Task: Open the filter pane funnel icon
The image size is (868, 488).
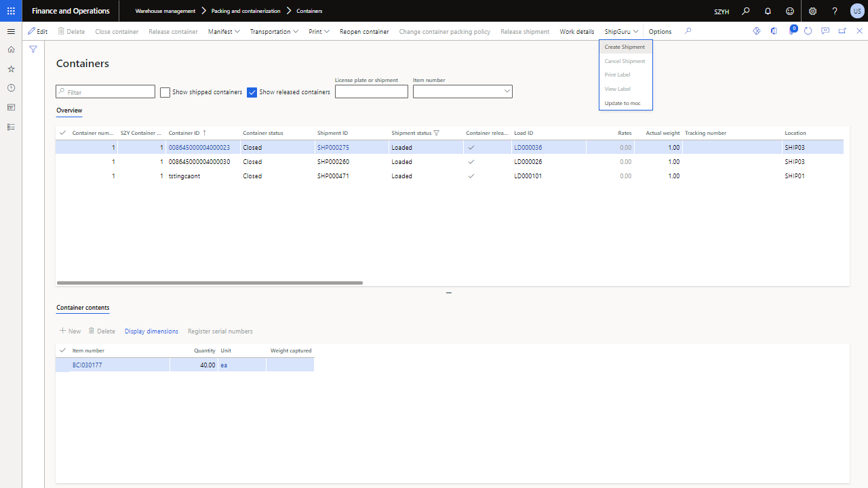Action: 33,49
